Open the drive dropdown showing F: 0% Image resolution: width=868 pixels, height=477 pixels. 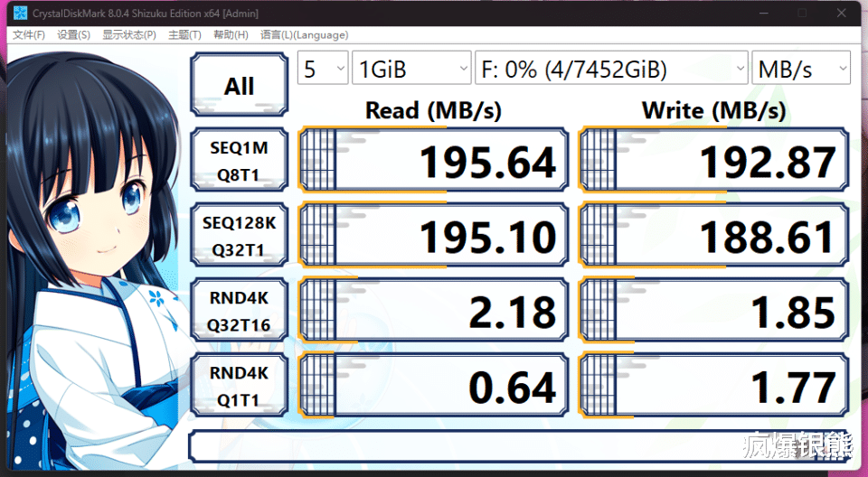611,68
